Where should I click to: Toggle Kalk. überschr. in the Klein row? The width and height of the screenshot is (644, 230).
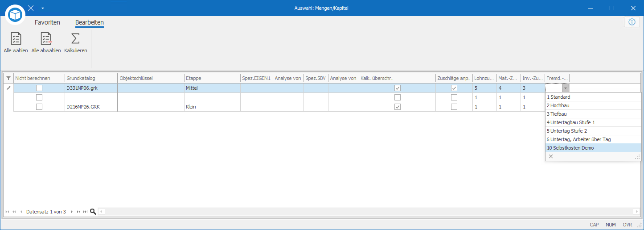[x=398, y=107]
